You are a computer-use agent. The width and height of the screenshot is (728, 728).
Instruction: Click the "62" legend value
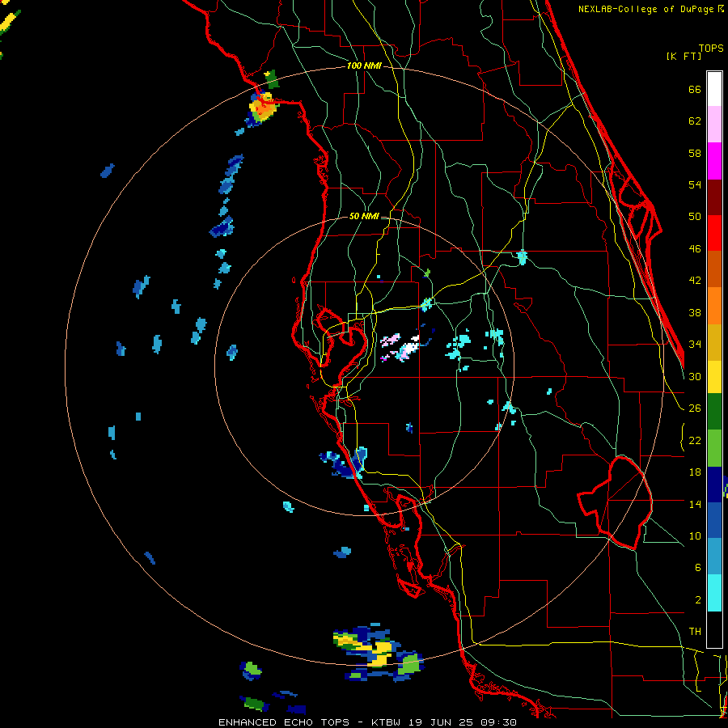click(x=695, y=121)
